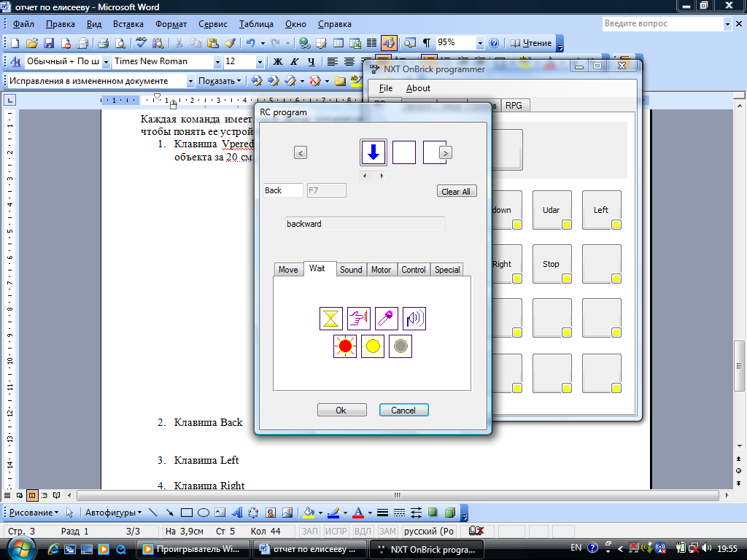Select the blue down-arrow program step
The image size is (747, 560).
coord(373,152)
